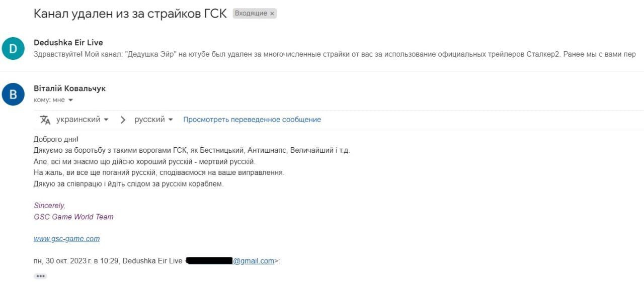The image size is (644, 286).
Task: Click the translate icon in the translation bar
Action: pos(45,120)
